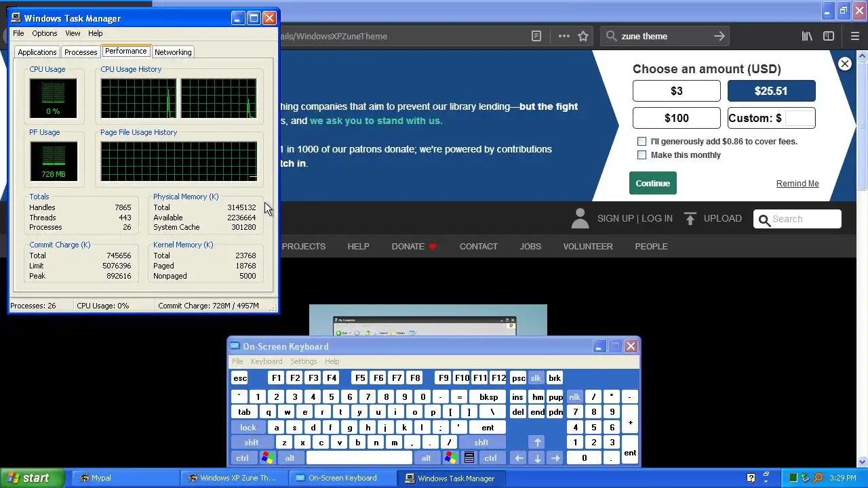Click the up arrow key on on-screen keyboard

click(537, 443)
